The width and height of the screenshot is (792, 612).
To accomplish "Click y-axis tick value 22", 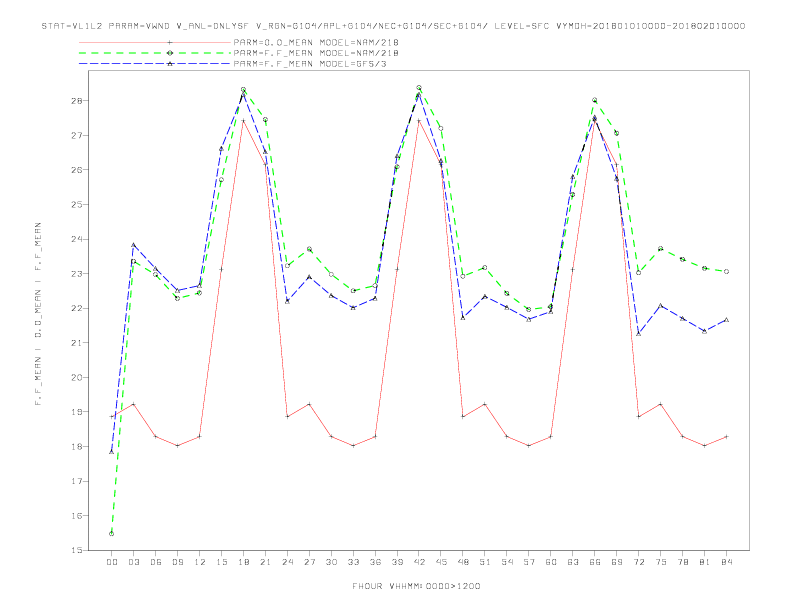I will 76,309.
